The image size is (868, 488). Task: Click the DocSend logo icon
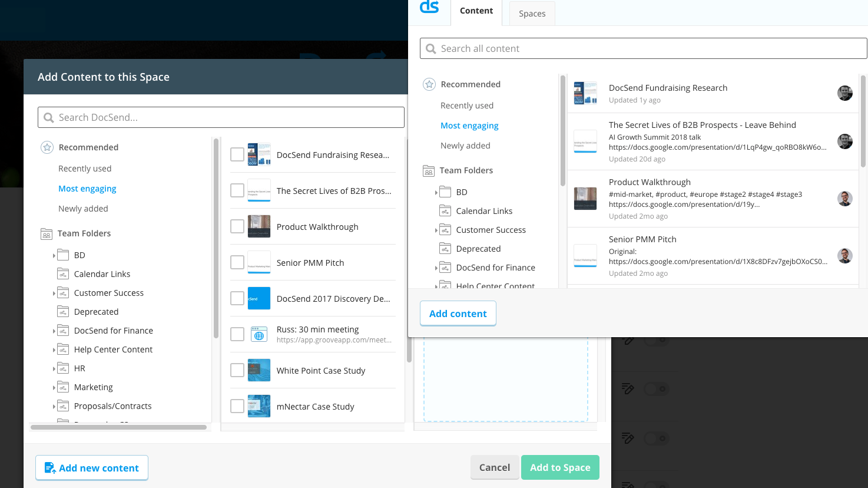click(429, 7)
